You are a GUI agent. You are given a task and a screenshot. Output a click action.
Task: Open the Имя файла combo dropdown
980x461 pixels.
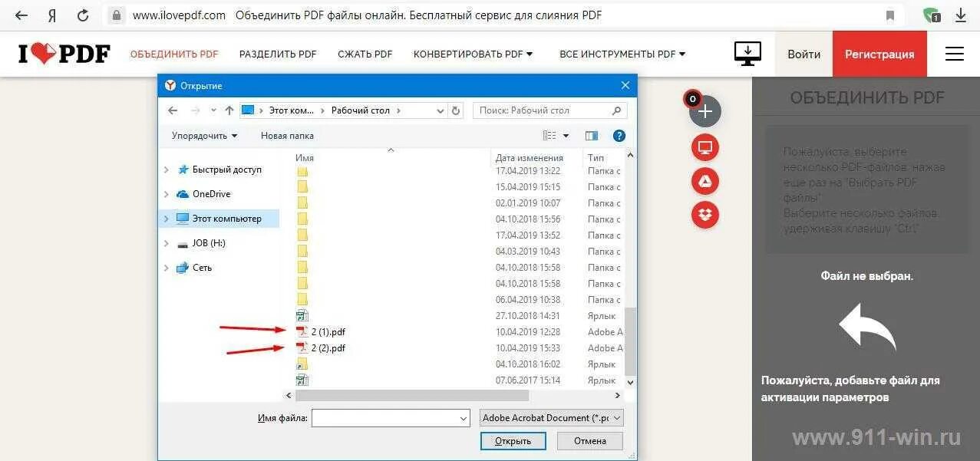[x=464, y=418]
